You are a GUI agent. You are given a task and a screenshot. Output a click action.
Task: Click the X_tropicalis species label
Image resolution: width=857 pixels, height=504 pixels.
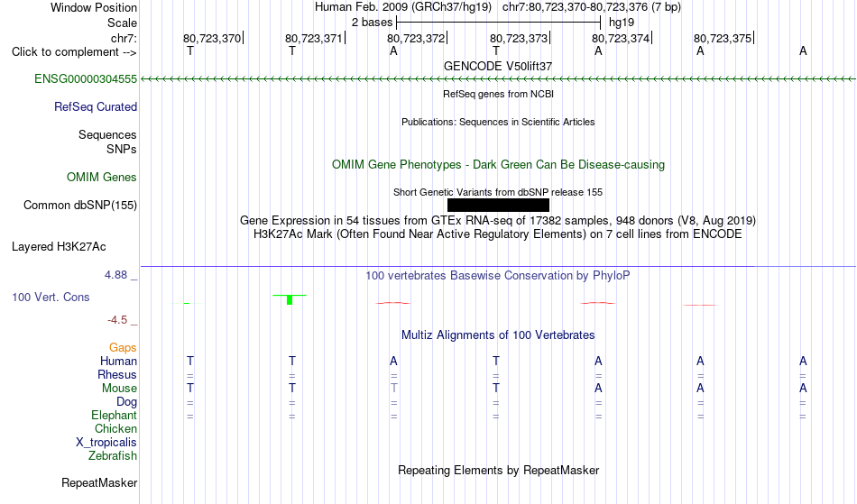(x=106, y=443)
